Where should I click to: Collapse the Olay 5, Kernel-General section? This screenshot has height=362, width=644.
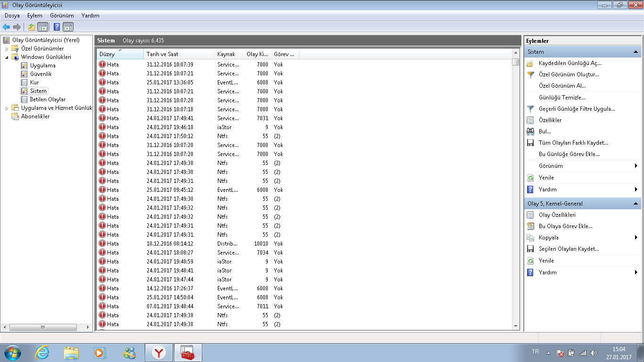point(636,204)
